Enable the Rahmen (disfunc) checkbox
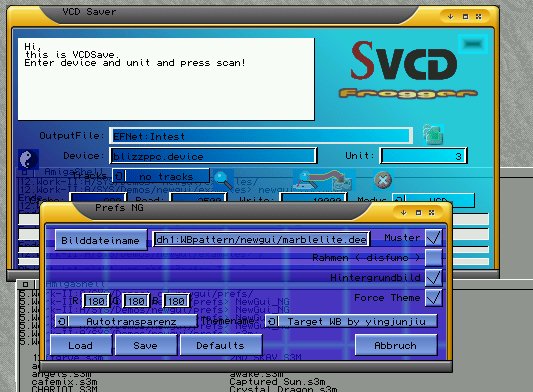Image resolution: width=533 pixels, height=392 pixels. coord(433,257)
